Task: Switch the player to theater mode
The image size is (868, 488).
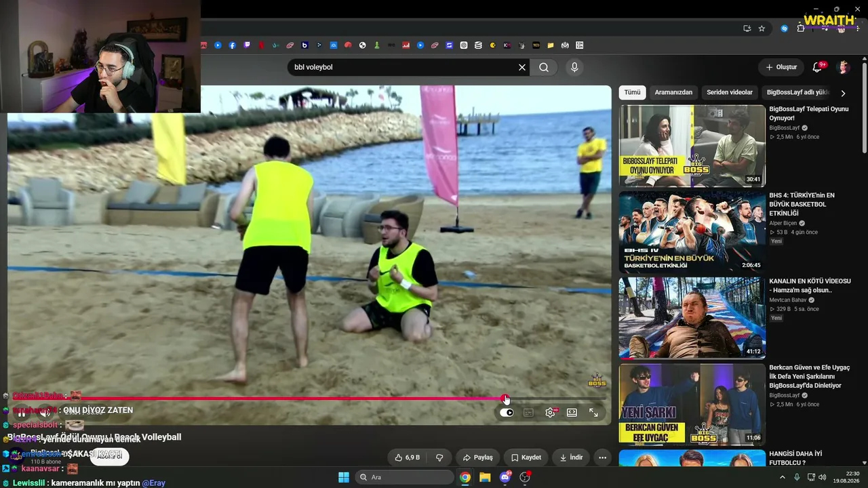Action: click(572, 412)
